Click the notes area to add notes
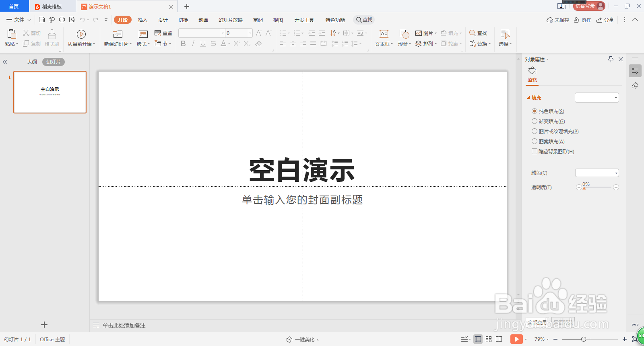The height and width of the screenshot is (346, 644). (124, 325)
